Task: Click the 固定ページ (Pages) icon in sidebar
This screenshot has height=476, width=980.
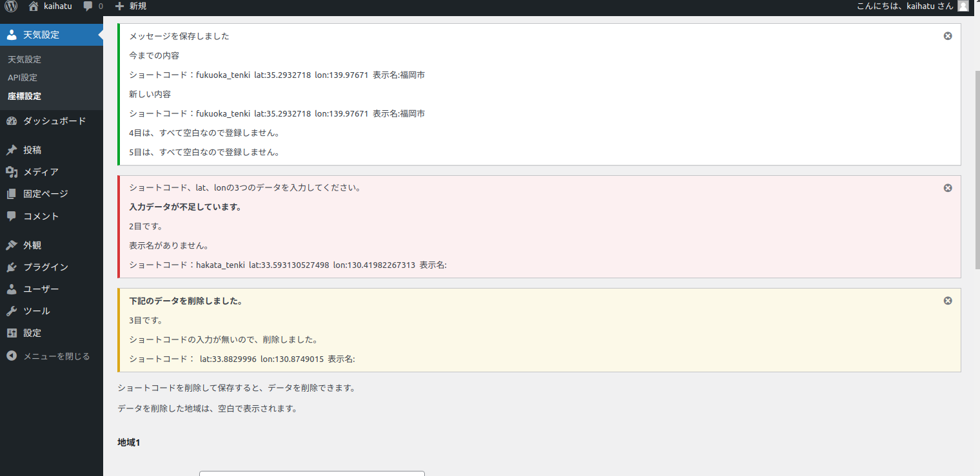Action: coord(11,194)
